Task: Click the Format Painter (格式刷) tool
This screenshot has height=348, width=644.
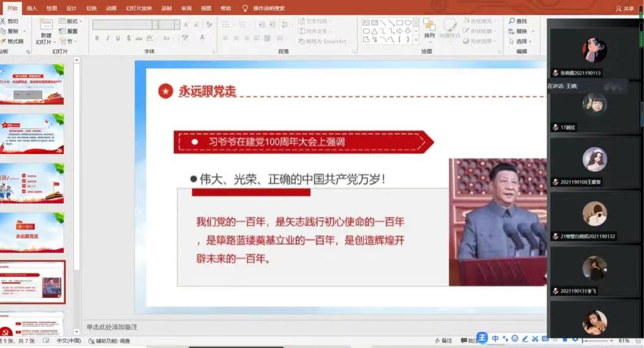Action: [12, 41]
